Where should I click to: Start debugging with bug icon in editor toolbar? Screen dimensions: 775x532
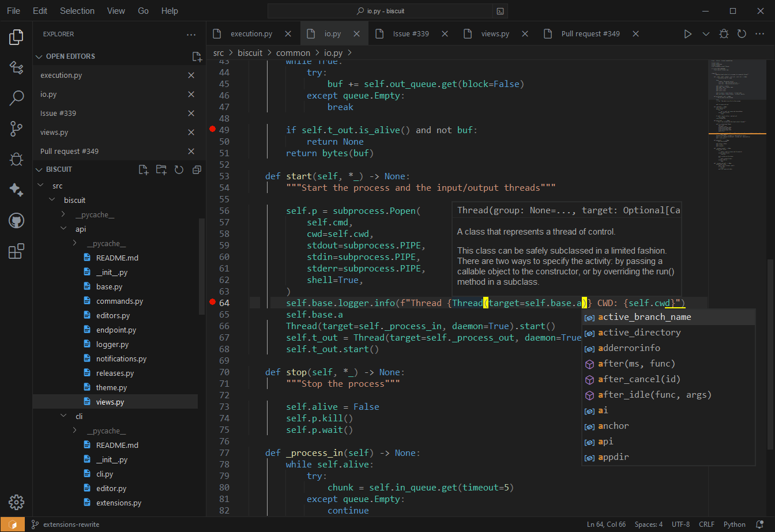(724, 34)
